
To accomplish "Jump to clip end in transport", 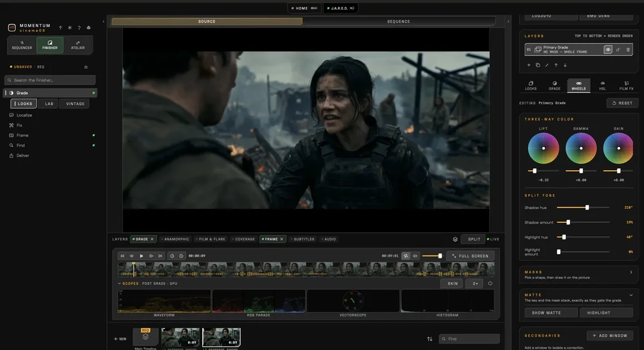I will coord(160,256).
